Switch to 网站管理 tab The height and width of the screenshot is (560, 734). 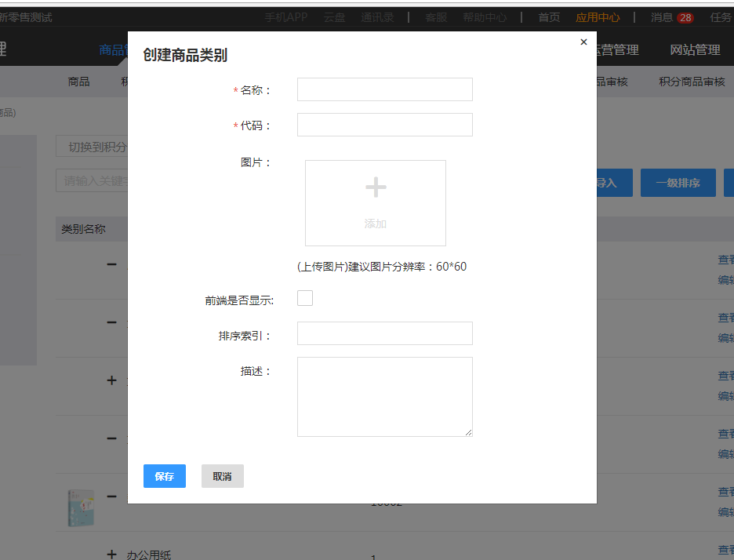click(695, 49)
